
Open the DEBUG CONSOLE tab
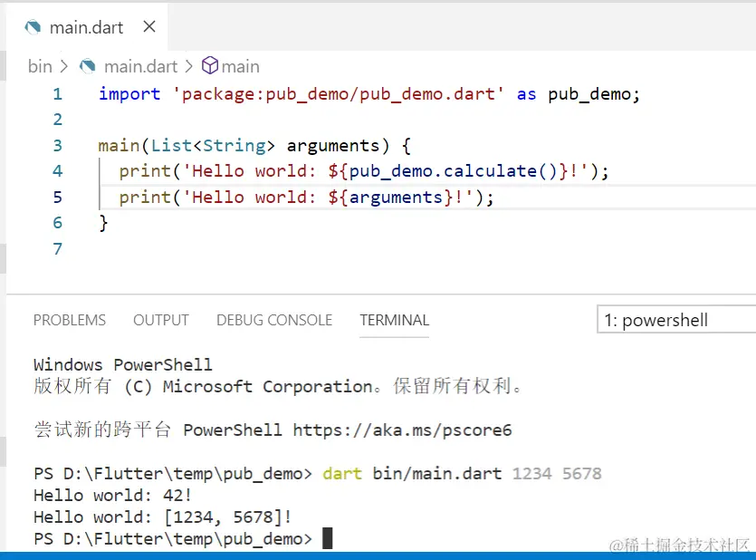[274, 320]
